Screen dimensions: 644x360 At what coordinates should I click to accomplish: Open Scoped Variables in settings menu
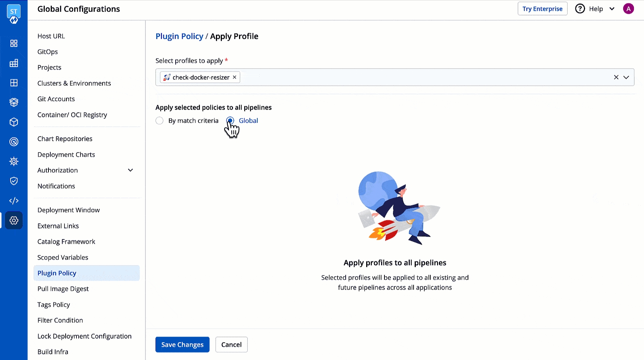[63, 258]
